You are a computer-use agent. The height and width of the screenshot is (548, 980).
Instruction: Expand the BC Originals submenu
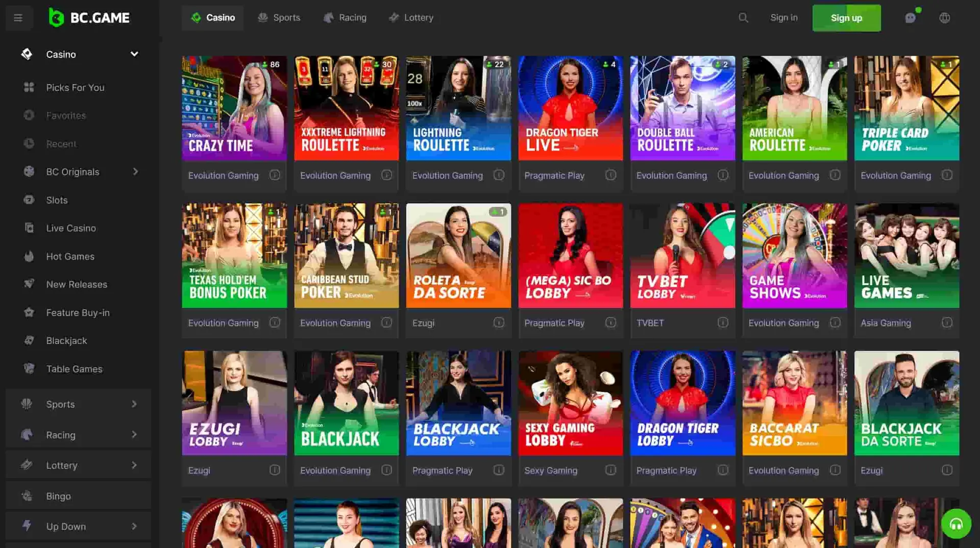pos(135,172)
